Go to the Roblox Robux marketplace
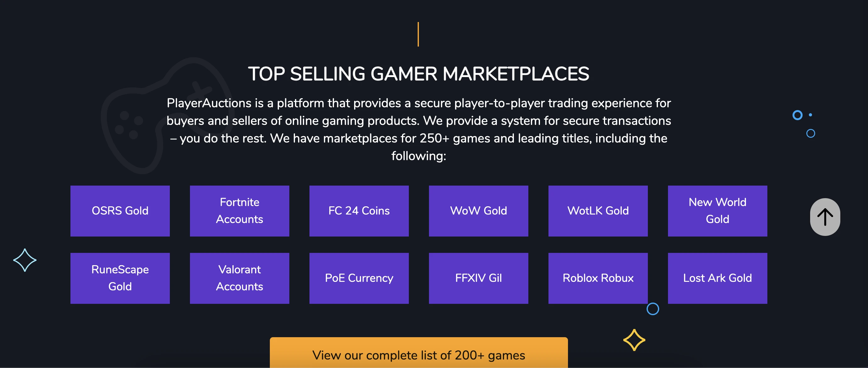This screenshot has width=868, height=368. 598,278
